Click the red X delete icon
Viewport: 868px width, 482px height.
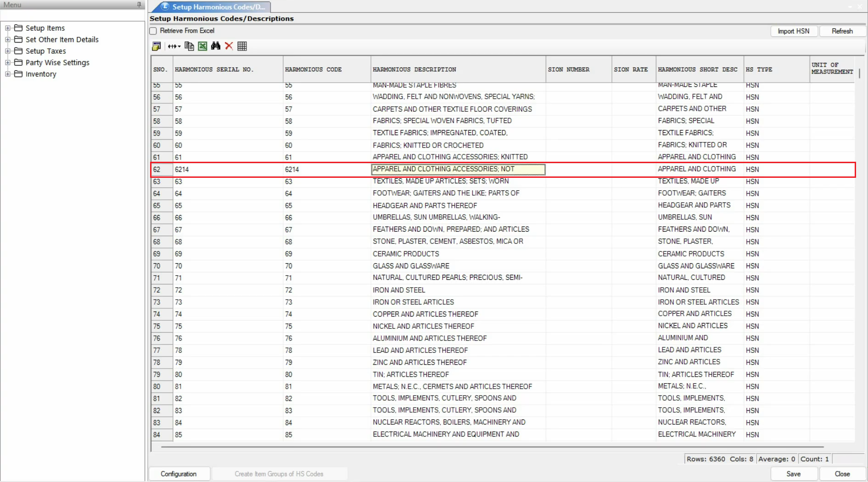[229, 46]
